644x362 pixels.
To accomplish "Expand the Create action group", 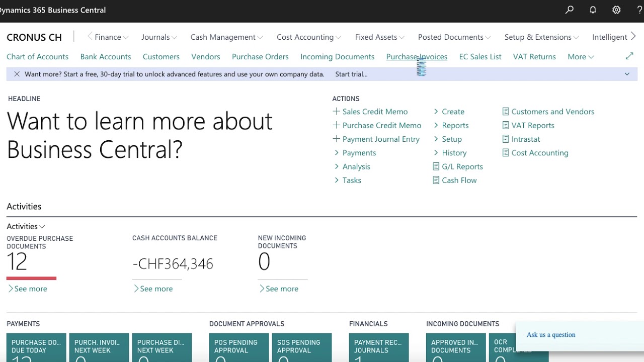I will [x=449, y=112].
